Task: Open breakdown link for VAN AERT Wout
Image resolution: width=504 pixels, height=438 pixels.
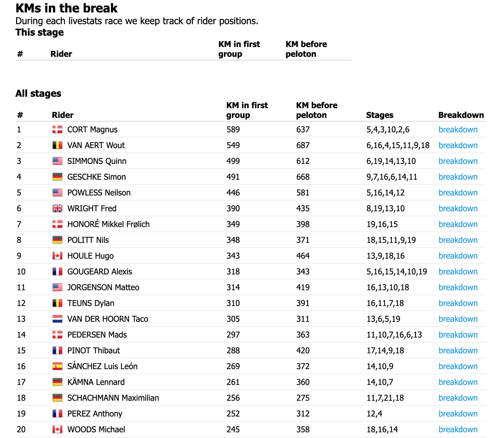Action: click(x=458, y=145)
